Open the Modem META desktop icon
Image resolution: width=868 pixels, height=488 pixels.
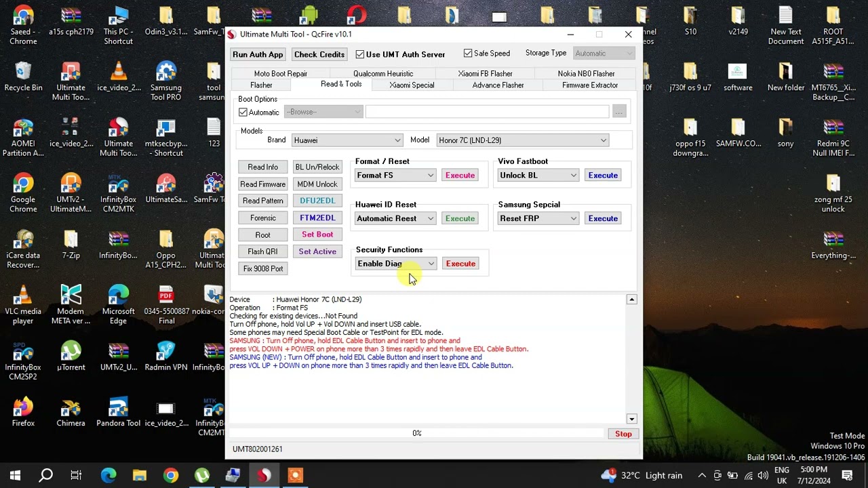tap(71, 305)
